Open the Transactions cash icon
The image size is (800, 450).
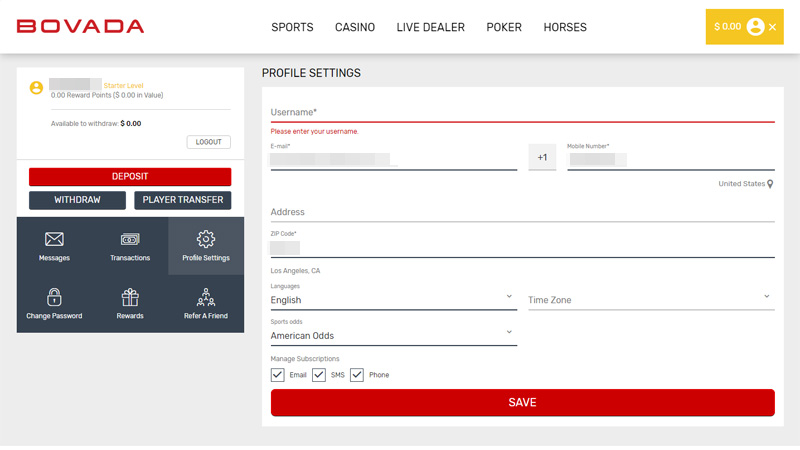tap(130, 239)
